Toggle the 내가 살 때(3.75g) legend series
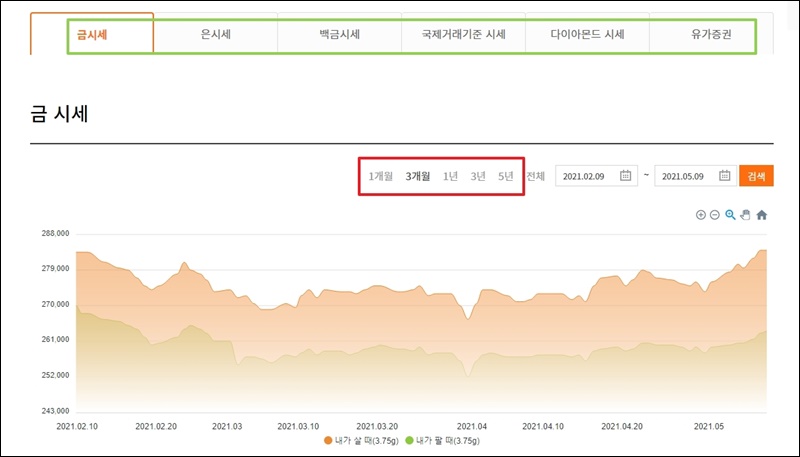This screenshot has width=800, height=457. click(x=361, y=440)
